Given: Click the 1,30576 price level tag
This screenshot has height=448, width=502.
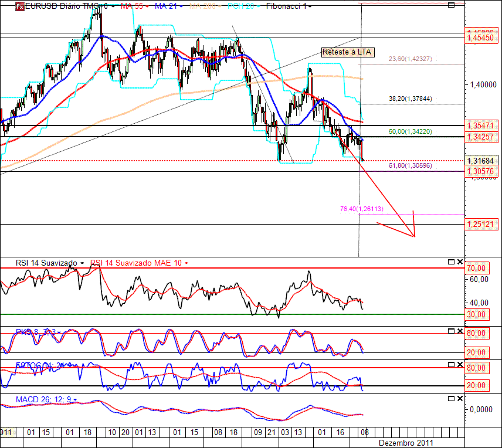Looking at the screenshot, I should pos(481,171).
